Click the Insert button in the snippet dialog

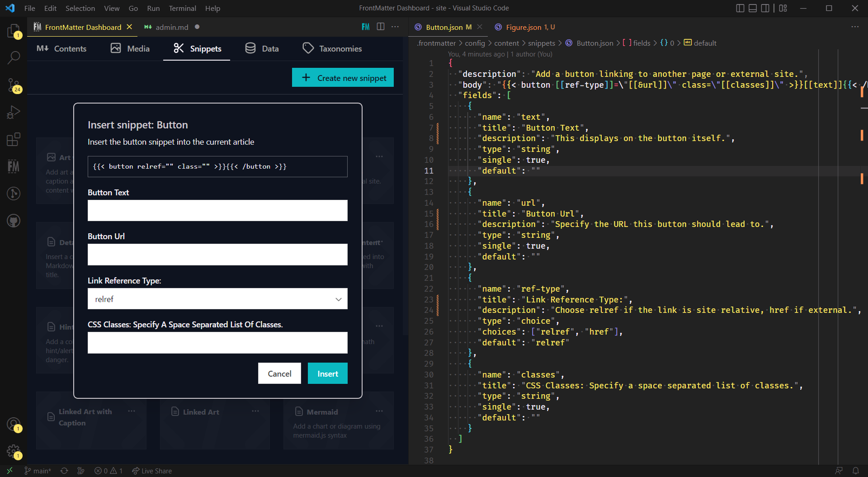327,373
